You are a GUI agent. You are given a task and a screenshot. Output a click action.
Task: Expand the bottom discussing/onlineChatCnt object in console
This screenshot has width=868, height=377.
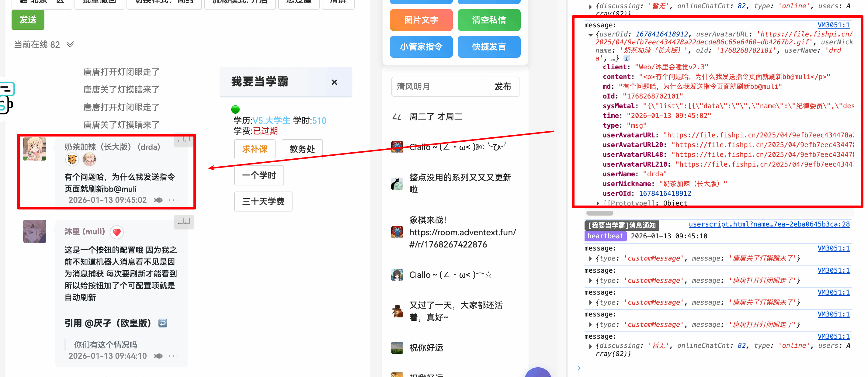pos(590,346)
